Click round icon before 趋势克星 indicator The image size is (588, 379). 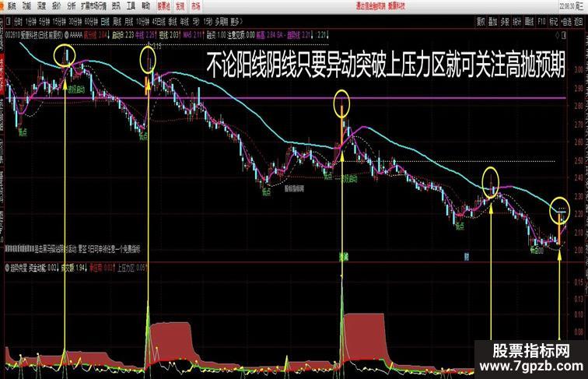click(7, 268)
